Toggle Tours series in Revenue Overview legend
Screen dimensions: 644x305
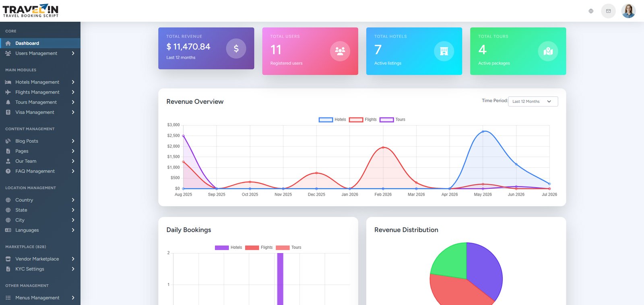coord(392,120)
